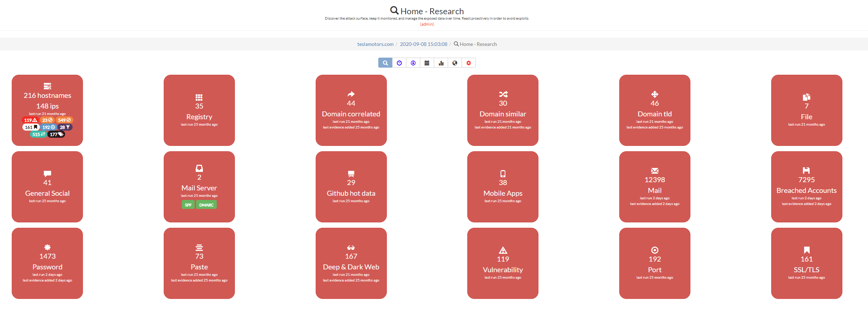Image resolution: width=868 pixels, height=316 pixels.
Task: Open the 2020-09-08 15:03:08 breadcrumb link
Action: click(424, 44)
